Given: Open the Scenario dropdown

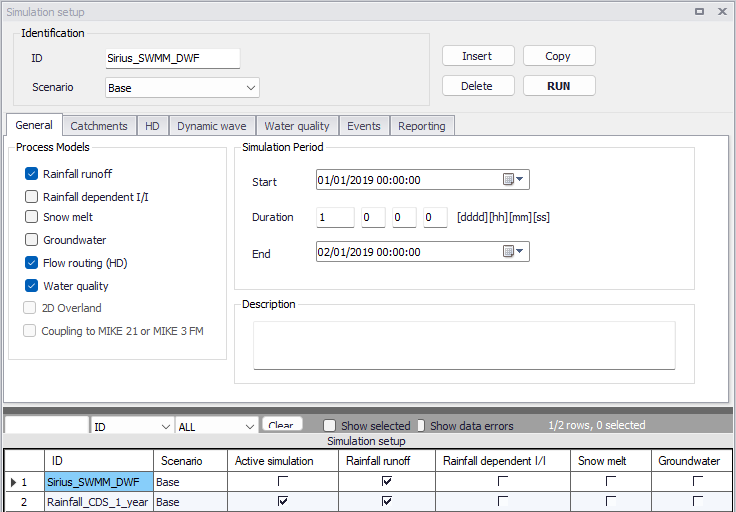Looking at the screenshot, I should 182,88.
